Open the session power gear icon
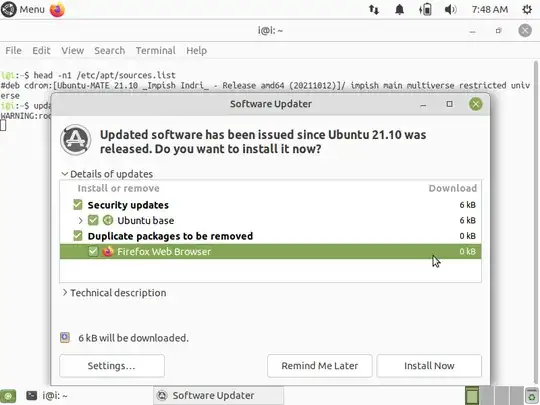 527,10
